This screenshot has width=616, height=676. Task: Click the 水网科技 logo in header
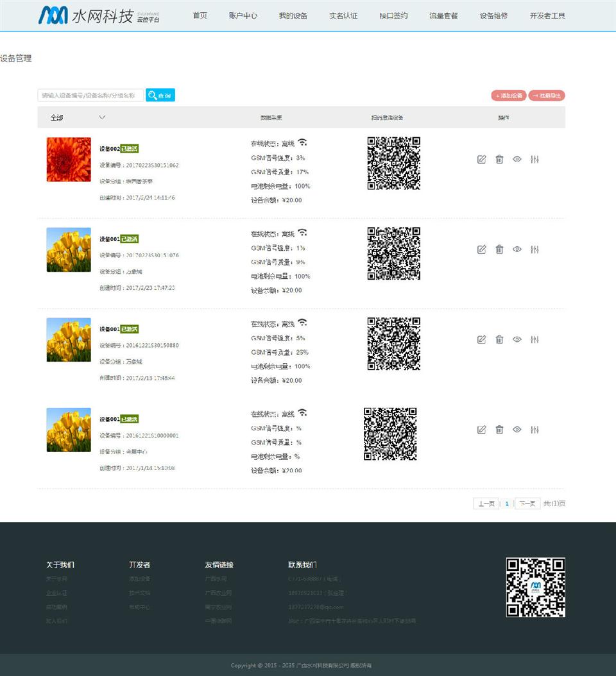99,15
